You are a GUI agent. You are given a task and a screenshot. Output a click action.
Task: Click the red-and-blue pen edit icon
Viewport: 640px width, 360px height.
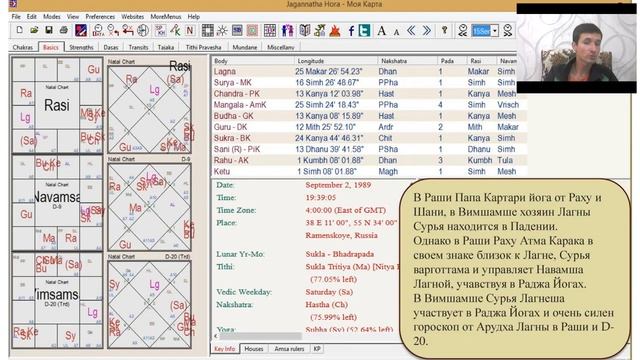(x=81, y=31)
